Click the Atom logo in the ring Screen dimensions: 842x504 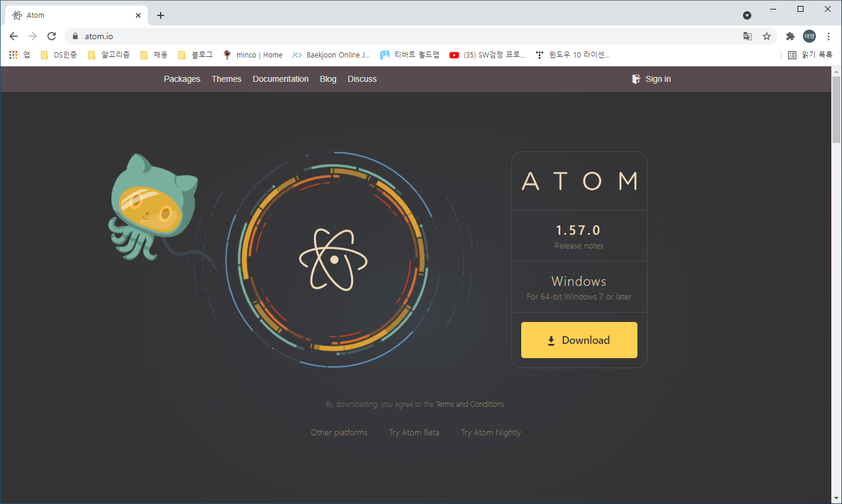(x=333, y=260)
